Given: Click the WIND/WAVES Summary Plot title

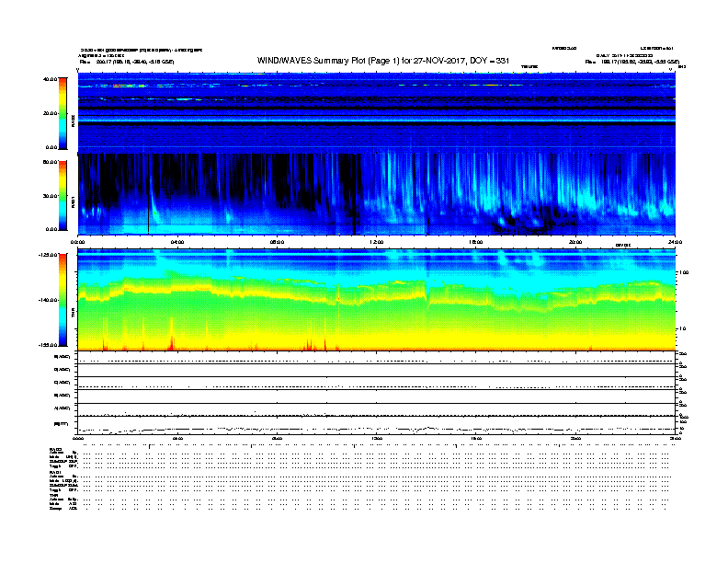Looking at the screenshot, I should [x=383, y=61].
